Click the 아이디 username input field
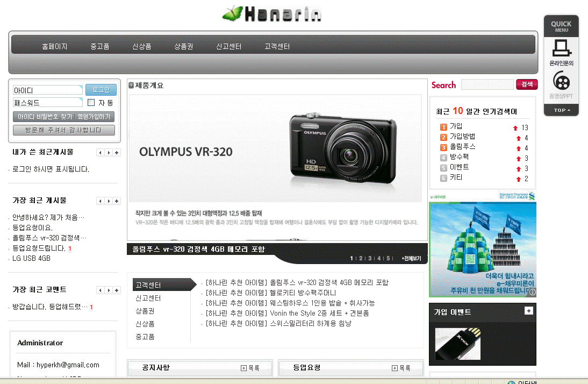The height and width of the screenshot is (384, 588). click(47, 90)
